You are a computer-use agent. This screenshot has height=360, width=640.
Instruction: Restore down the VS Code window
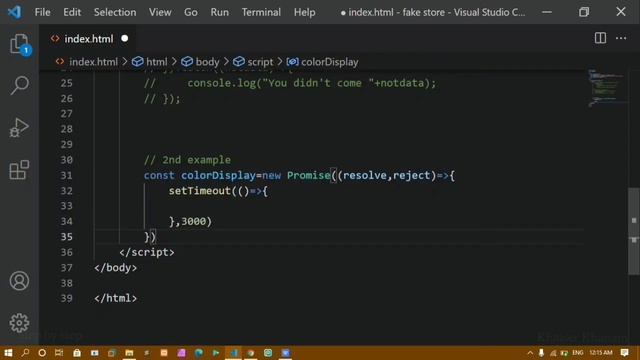584,12
